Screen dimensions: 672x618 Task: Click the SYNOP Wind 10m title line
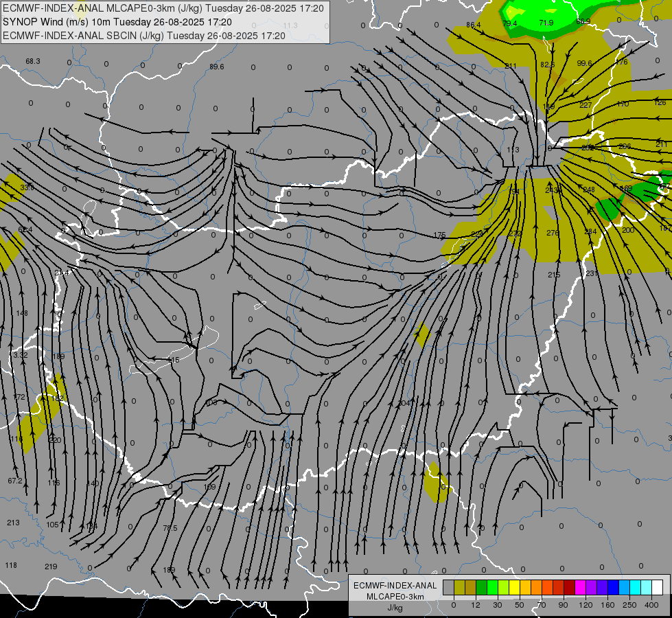(x=117, y=22)
